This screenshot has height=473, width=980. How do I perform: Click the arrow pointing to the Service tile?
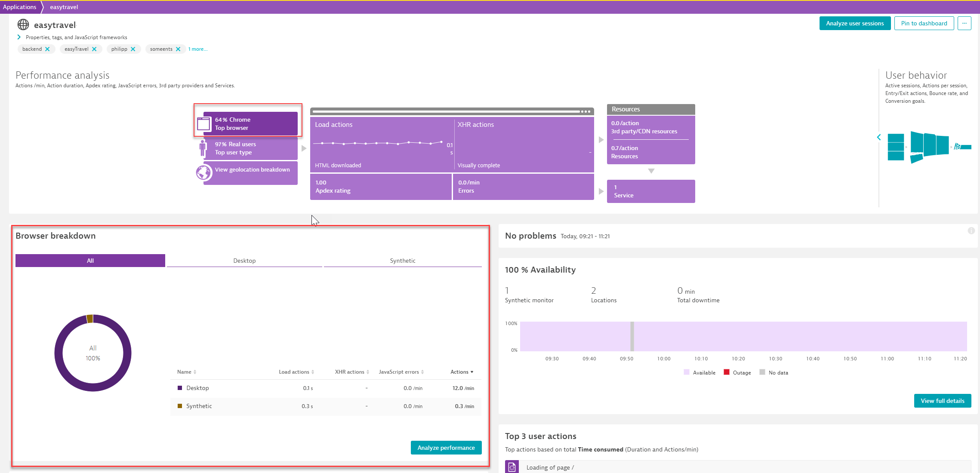pyautogui.click(x=601, y=191)
